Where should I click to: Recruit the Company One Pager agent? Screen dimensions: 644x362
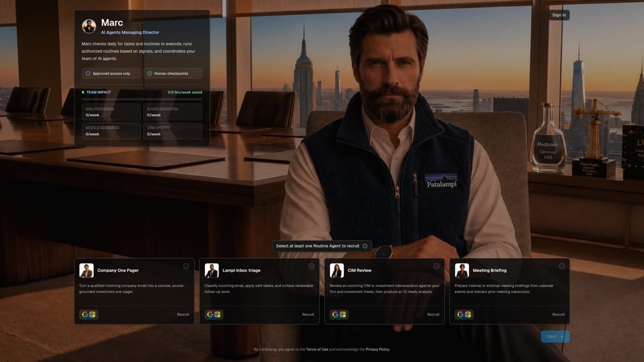183,314
